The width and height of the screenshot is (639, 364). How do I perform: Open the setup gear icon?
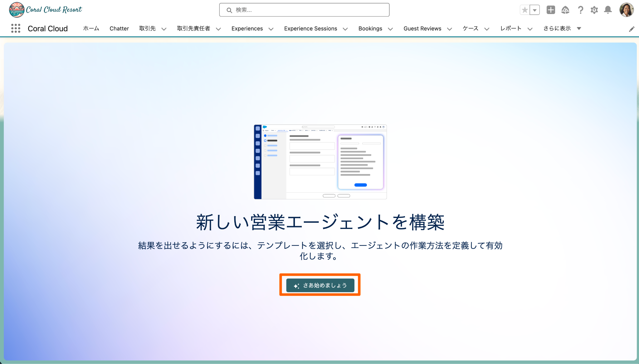pyautogui.click(x=594, y=10)
